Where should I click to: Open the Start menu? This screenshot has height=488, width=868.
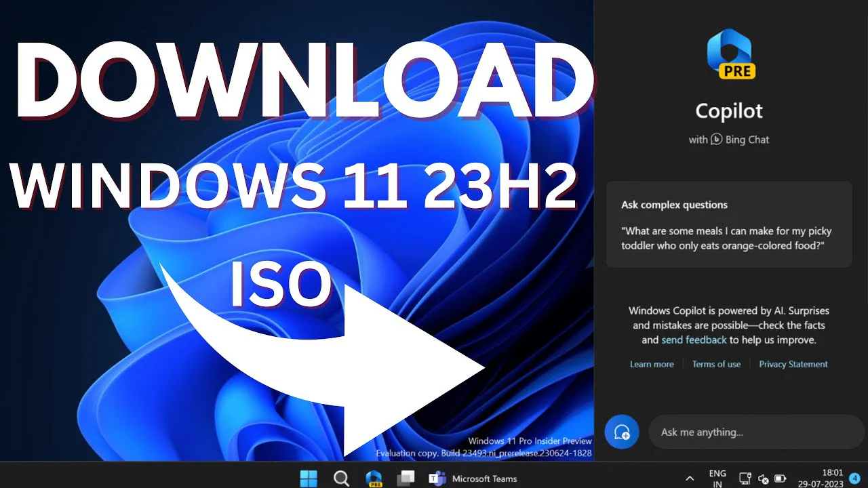click(x=309, y=478)
